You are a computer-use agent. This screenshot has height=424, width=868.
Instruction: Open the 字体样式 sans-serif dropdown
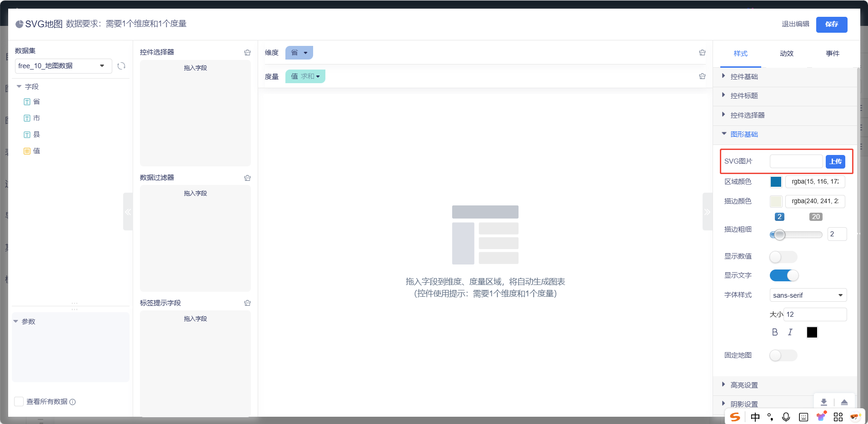click(x=808, y=295)
